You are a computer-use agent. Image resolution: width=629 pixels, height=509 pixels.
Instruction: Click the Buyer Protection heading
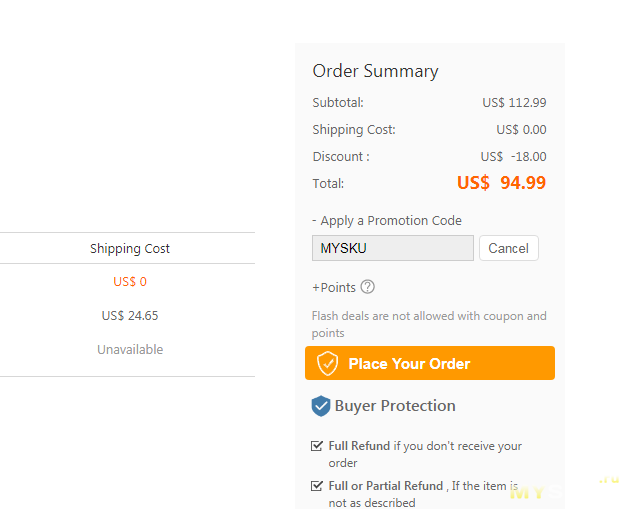click(x=395, y=406)
